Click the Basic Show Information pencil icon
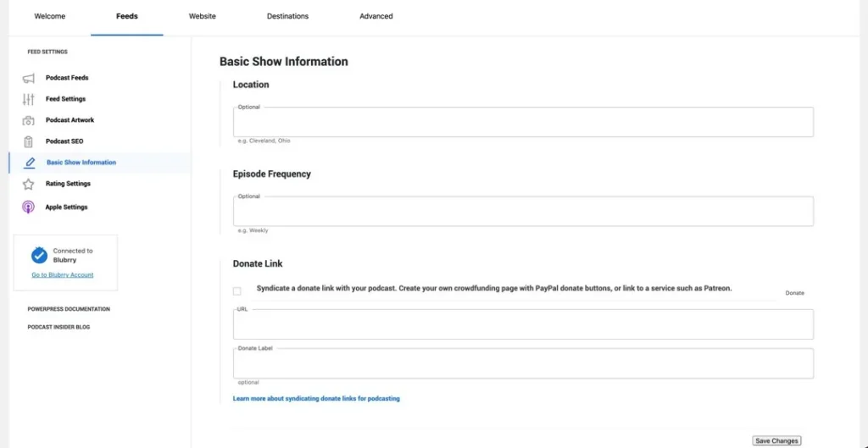The height and width of the screenshot is (448, 868). pyautogui.click(x=30, y=163)
